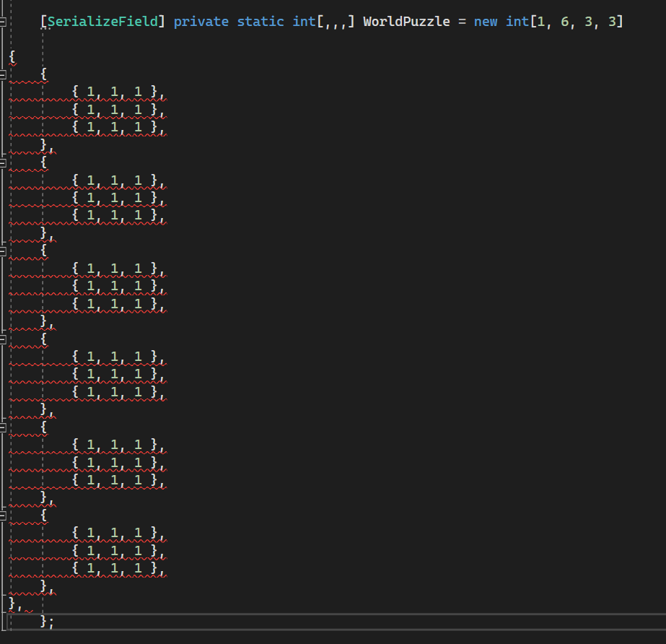The height and width of the screenshot is (644, 666).
Task: Collapse the first inner array block
Action: [x=3, y=74]
